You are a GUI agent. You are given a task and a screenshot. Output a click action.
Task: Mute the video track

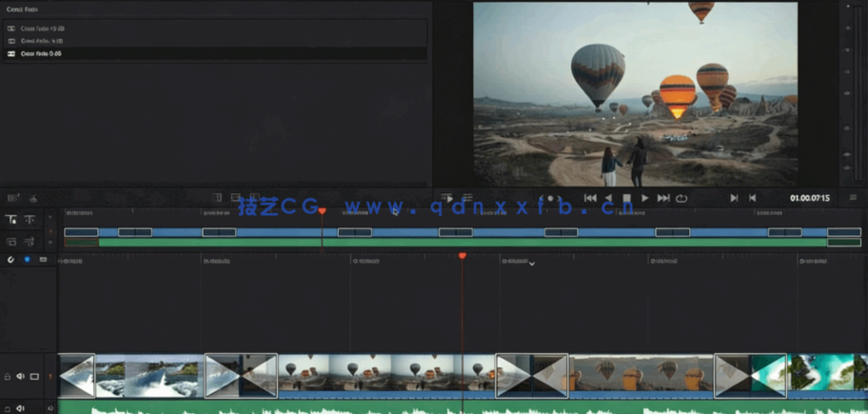(x=21, y=376)
